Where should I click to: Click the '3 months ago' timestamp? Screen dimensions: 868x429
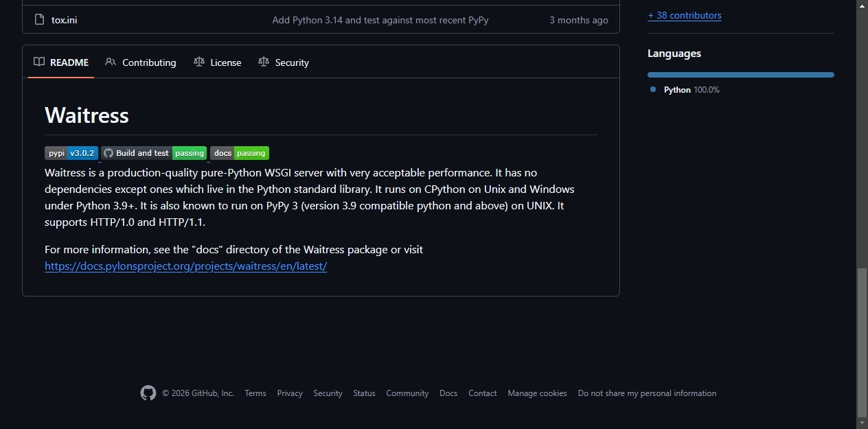point(579,20)
